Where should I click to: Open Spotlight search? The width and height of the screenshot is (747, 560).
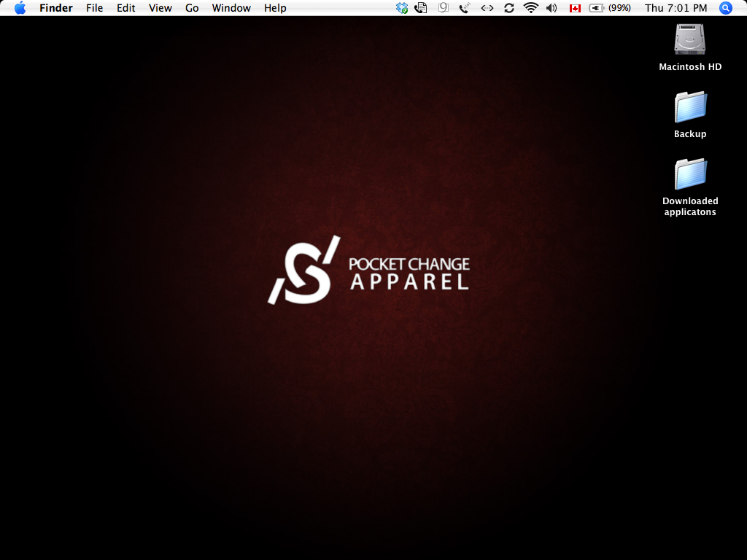click(724, 8)
